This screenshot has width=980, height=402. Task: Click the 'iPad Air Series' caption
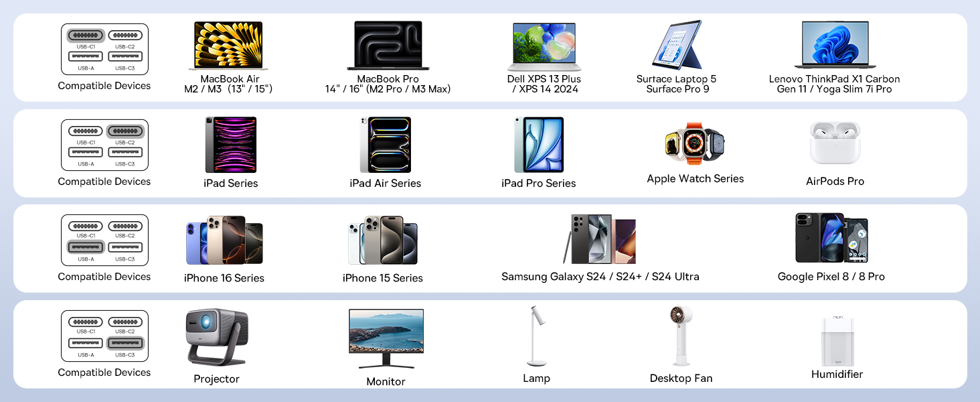pos(386,184)
